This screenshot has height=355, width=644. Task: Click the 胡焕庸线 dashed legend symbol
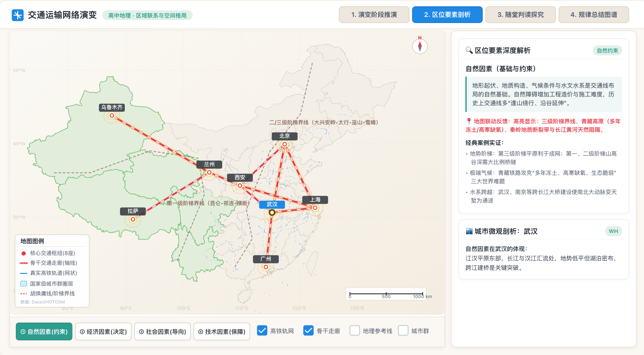24,294
